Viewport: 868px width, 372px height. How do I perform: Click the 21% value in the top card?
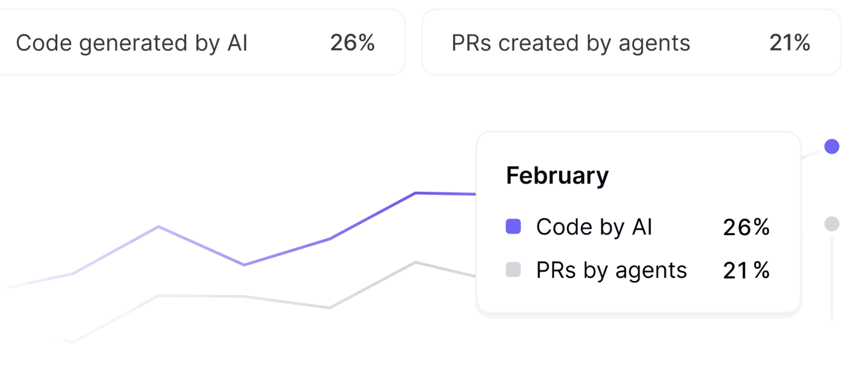790,43
